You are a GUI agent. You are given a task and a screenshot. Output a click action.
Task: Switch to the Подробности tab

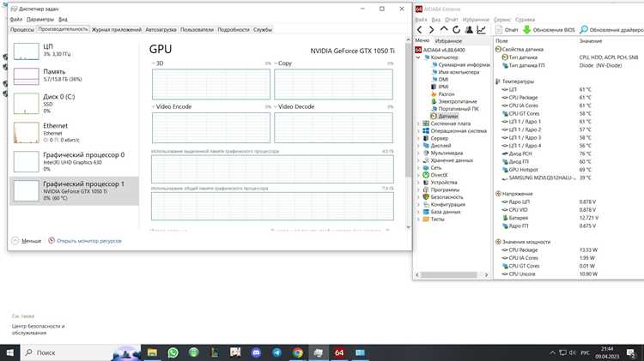[x=234, y=29]
